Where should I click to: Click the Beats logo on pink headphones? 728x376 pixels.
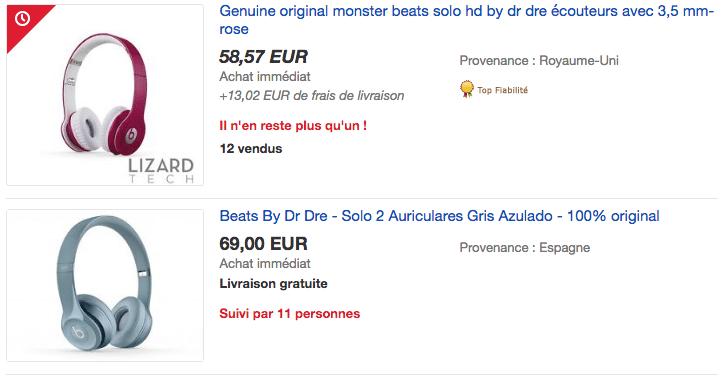click(130, 135)
